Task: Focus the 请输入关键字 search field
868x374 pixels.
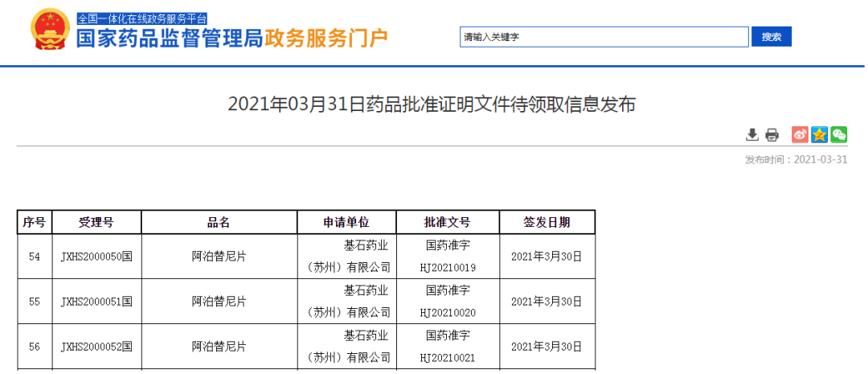Action: click(x=603, y=37)
